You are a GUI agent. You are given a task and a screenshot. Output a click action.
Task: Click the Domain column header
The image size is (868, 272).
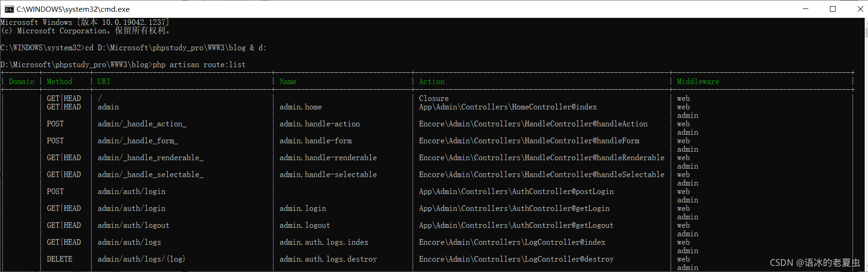click(x=22, y=82)
